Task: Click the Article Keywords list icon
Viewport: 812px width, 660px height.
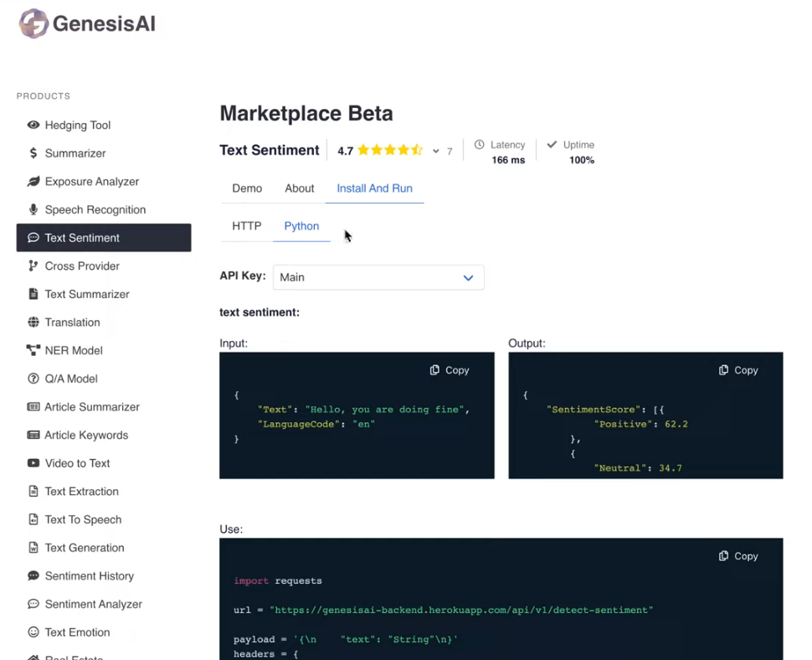Action: (x=33, y=435)
